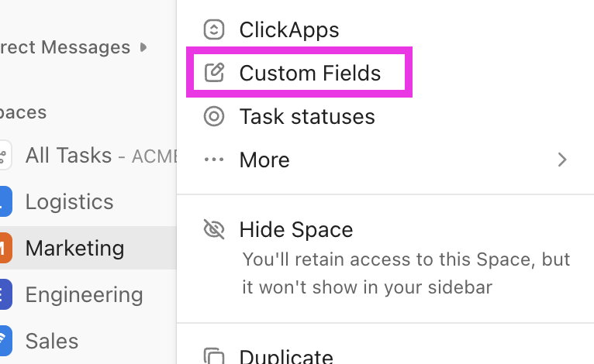Choose Duplicate from the menu
This screenshot has width=594, height=364.
click(x=286, y=357)
